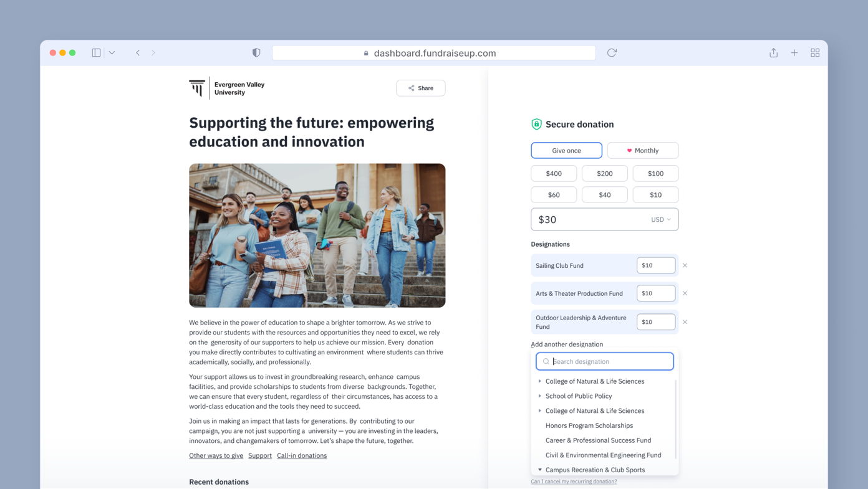The height and width of the screenshot is (489, 868).
Task: Select the $200 donation amount
Action: tap(604, 173)
